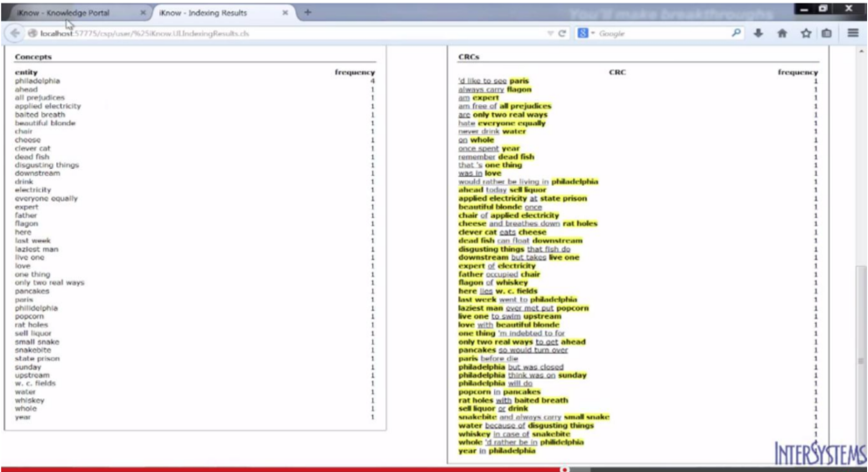Click concept 'everyone equally'

[x=46, y=198]
